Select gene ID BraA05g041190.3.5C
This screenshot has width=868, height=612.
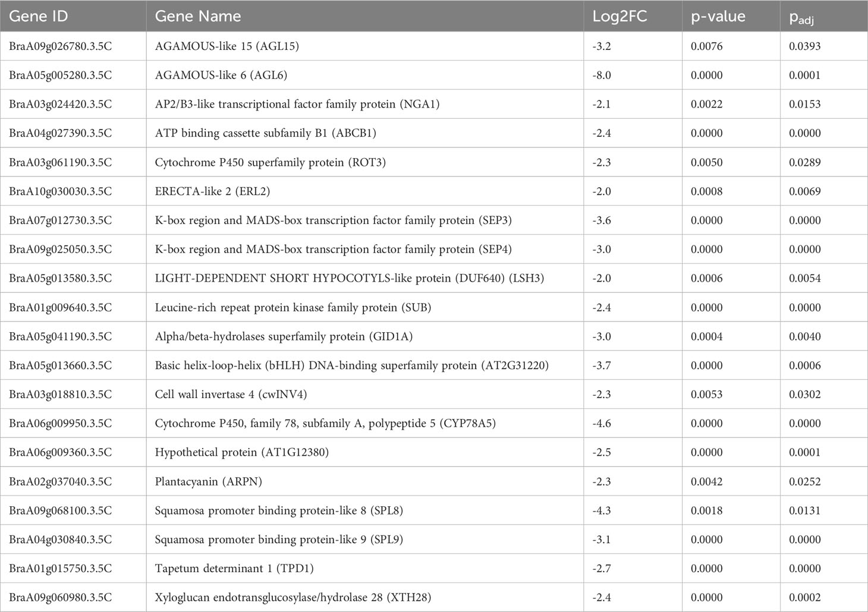point(60,337)
